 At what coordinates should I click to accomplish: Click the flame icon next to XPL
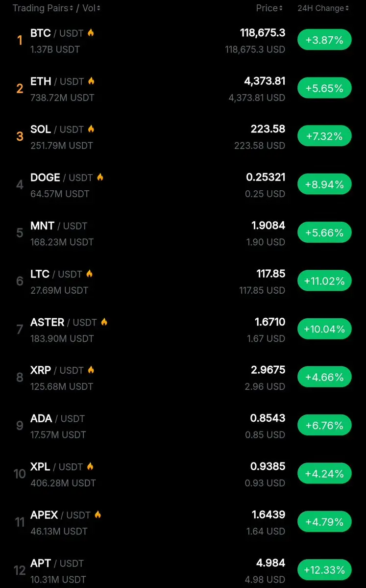(x=90, y=466)
